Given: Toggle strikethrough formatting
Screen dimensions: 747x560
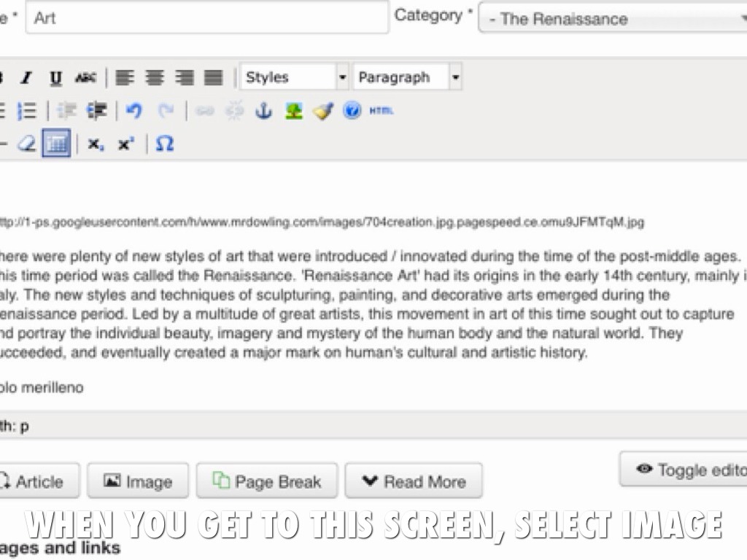Looking at the screenshot, I should click(85, 77).
